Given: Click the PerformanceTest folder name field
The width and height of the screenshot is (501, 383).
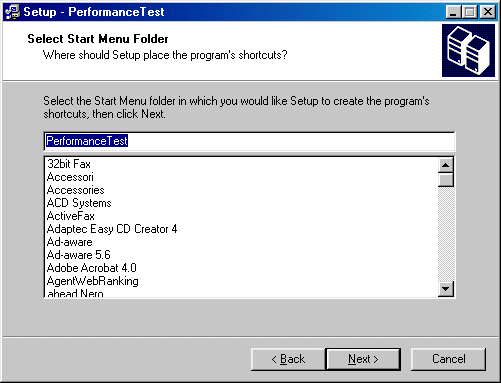Looking at the screenshot, I should (x=249, y=141).
